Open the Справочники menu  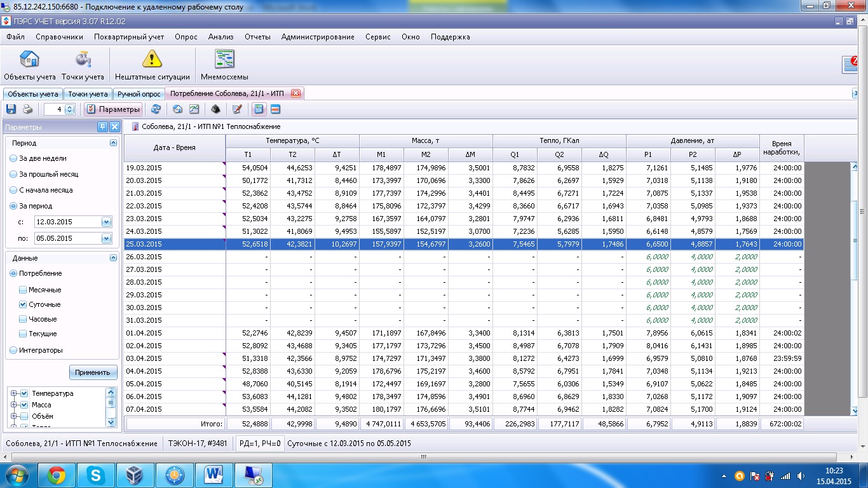point(59,37)
